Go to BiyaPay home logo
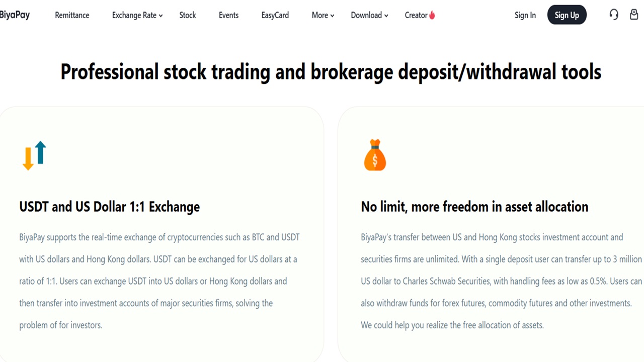The width and height of the screenshot is (644, 362). click(15, 15)
